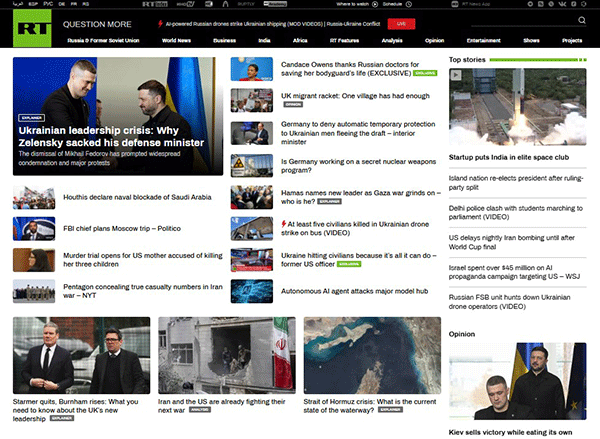The width and height of the screenshot is (600, 439).
Task: Visit RT's VK social page icon
Action: [x=562, y=4]
